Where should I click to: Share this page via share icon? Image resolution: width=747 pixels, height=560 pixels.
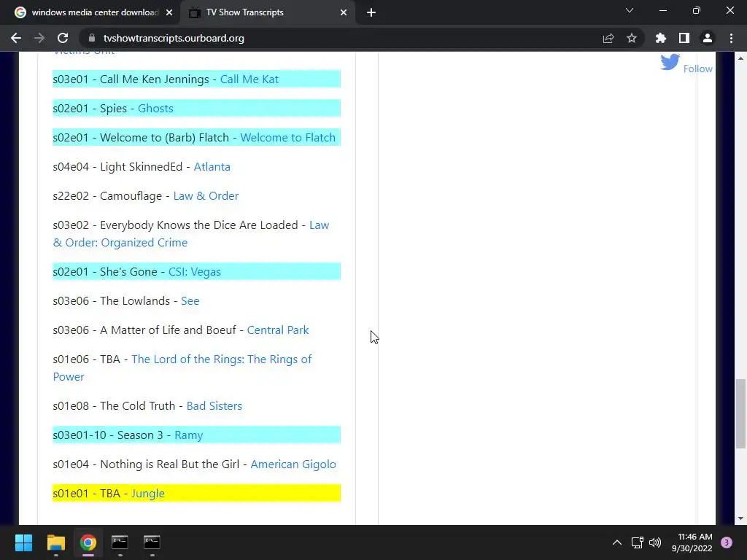pos(608,38)
